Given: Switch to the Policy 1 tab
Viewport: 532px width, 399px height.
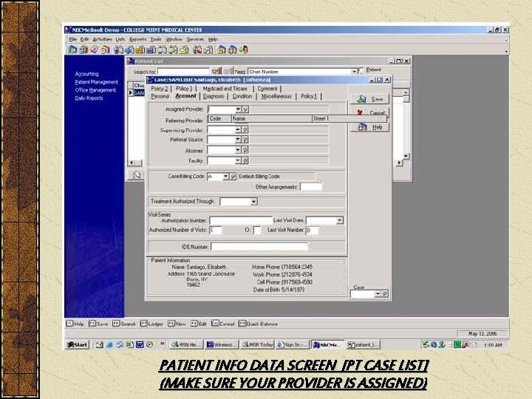Looking at the screenshot, I should (309, 96).
